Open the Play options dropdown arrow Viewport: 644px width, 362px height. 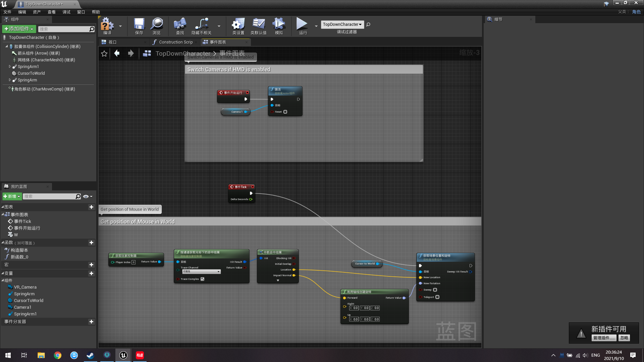316,26
